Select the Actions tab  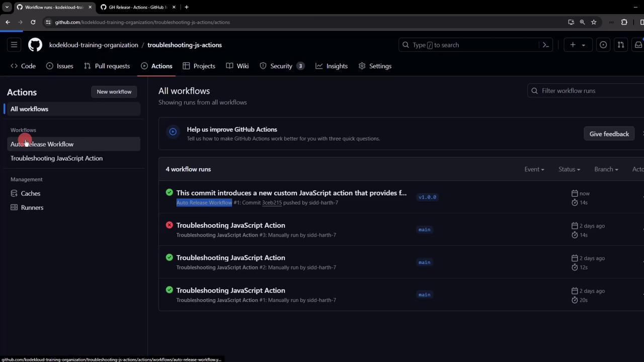(156, 66)
